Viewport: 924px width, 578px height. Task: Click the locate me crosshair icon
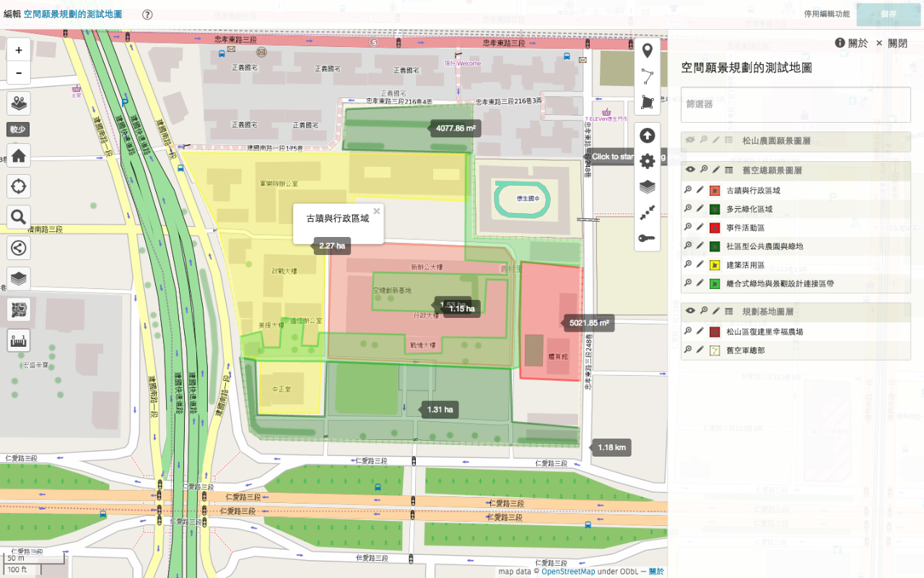point(18,186)
